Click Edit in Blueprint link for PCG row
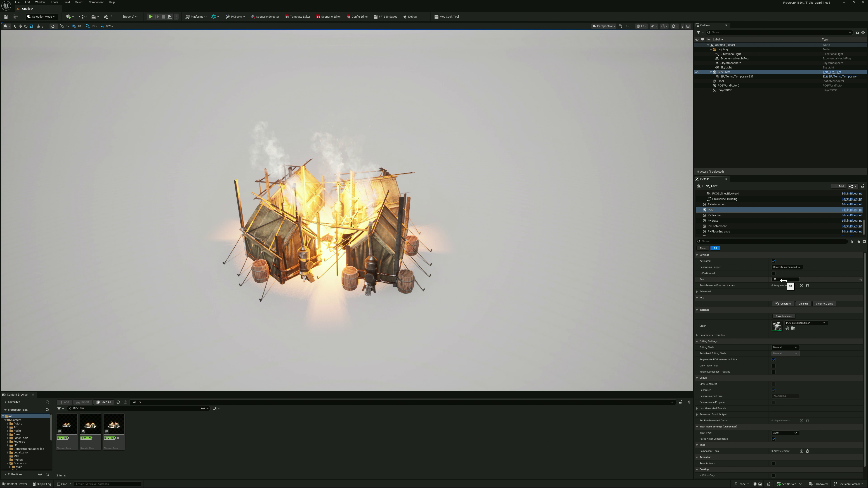The height and width of the screenshot is (488, 868). click(x=851, y=210)
